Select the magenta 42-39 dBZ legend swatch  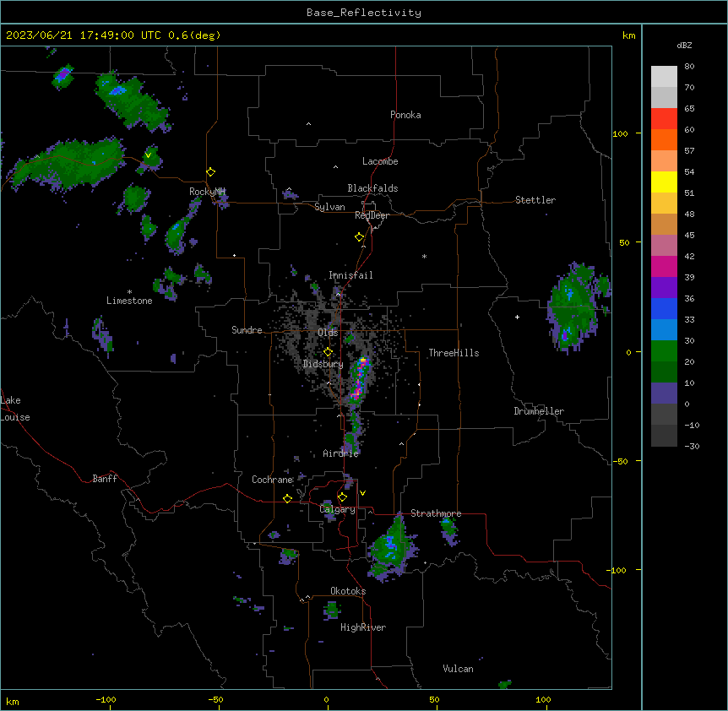tap(664, 266)
